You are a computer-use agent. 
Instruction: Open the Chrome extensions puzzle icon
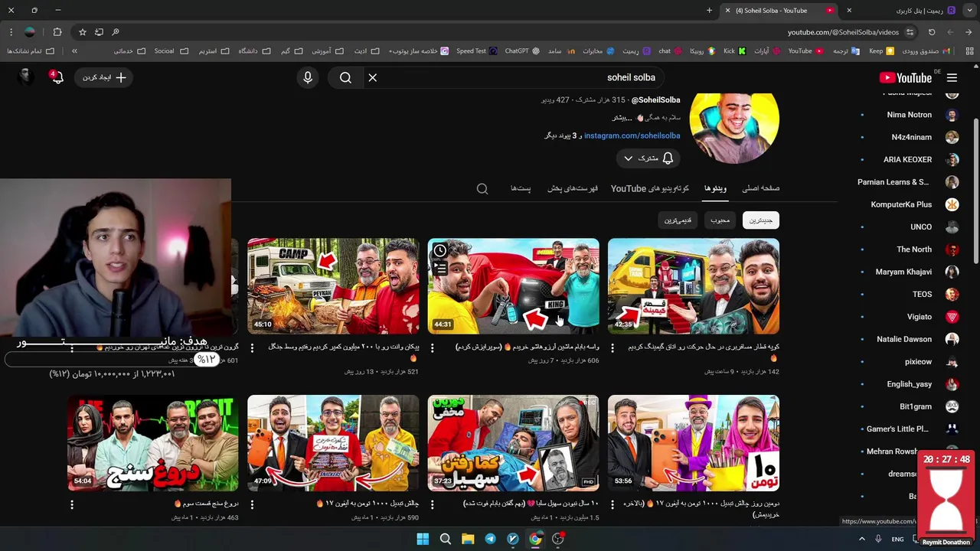tap(57, 32)
